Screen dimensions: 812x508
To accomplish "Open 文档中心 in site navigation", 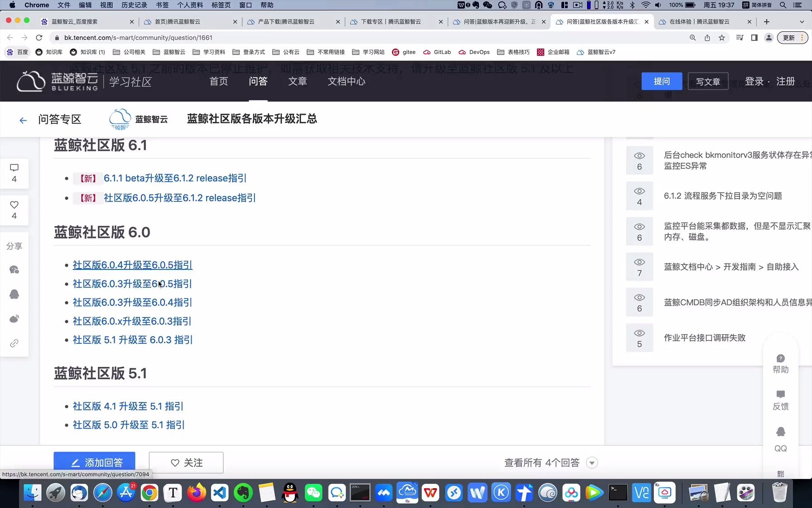I will [346, 81].
